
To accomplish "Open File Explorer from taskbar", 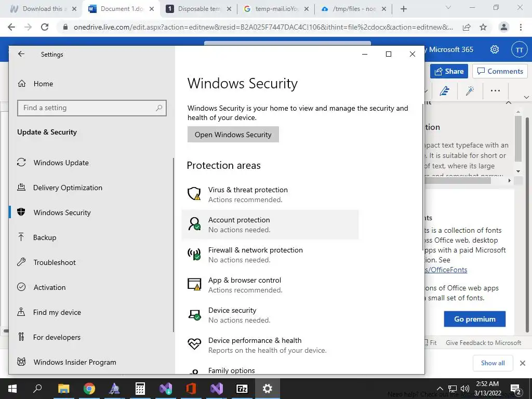I will 63,389.
